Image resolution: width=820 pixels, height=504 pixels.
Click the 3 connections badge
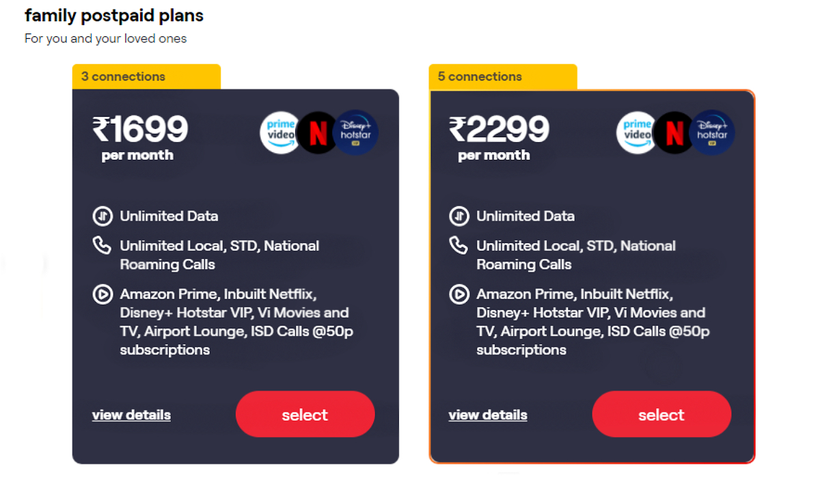tap(123, 76)
